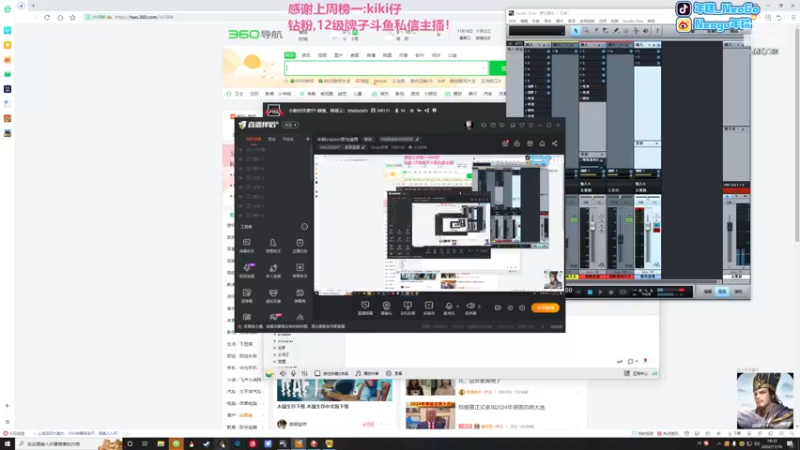Select the second scene tab in broadcaster
The height and width of the screenshot is (450, 800).
(272, 139)
